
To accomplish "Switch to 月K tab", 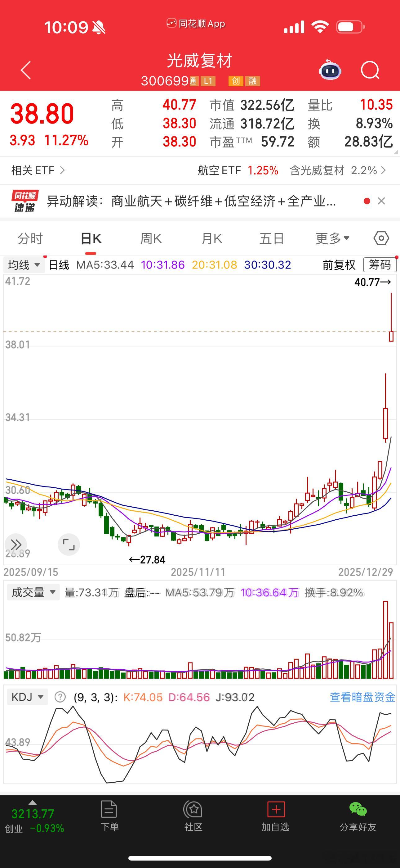I will (212, 238).
